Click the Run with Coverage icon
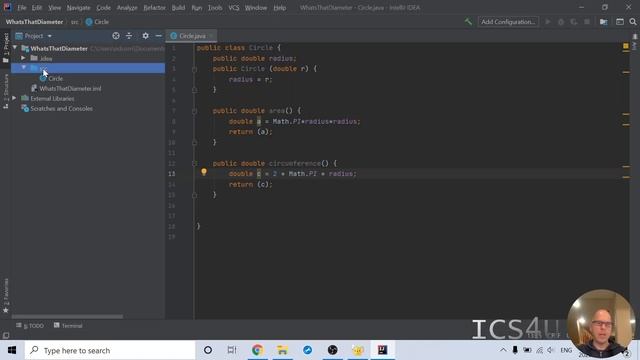 pyautogui.click(x=574, y=22)
